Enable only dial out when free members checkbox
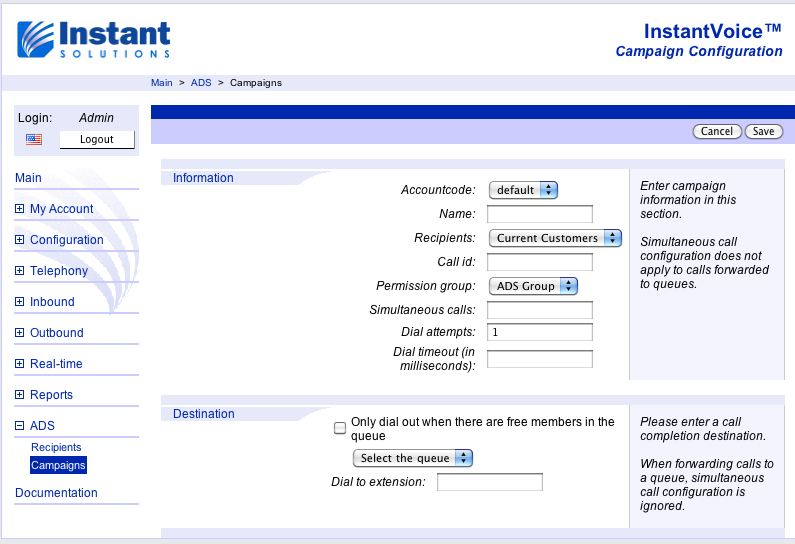The height and width of the screenshot is (544, 795). [x=340, y=428]
